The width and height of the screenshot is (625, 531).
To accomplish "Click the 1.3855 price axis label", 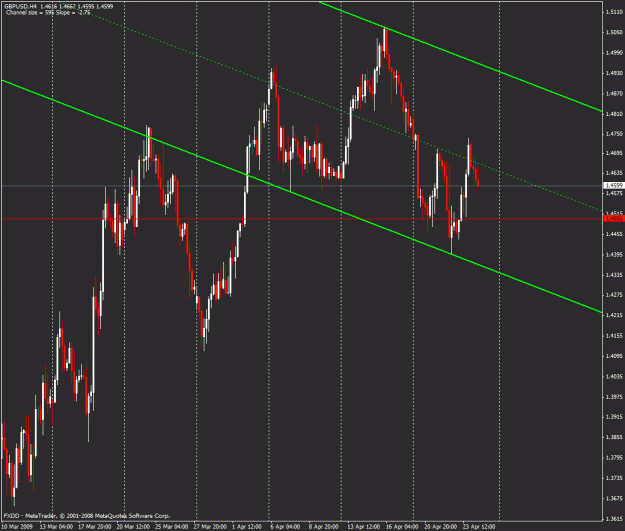I will [x=614, y=437].
